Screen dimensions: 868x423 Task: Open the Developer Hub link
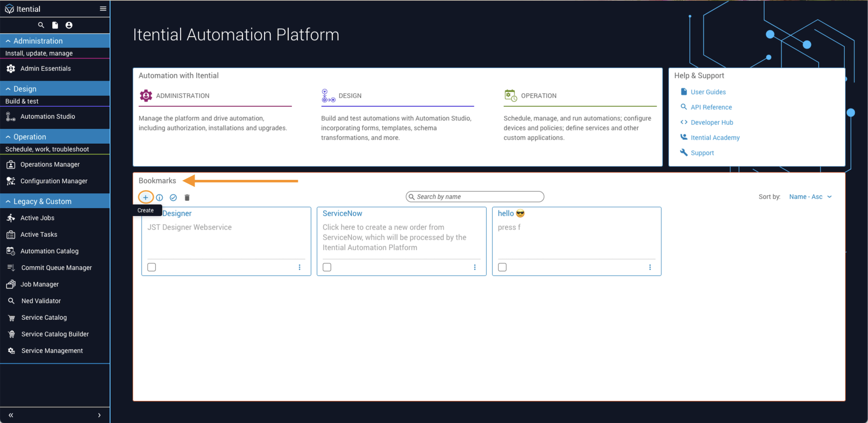712,122
